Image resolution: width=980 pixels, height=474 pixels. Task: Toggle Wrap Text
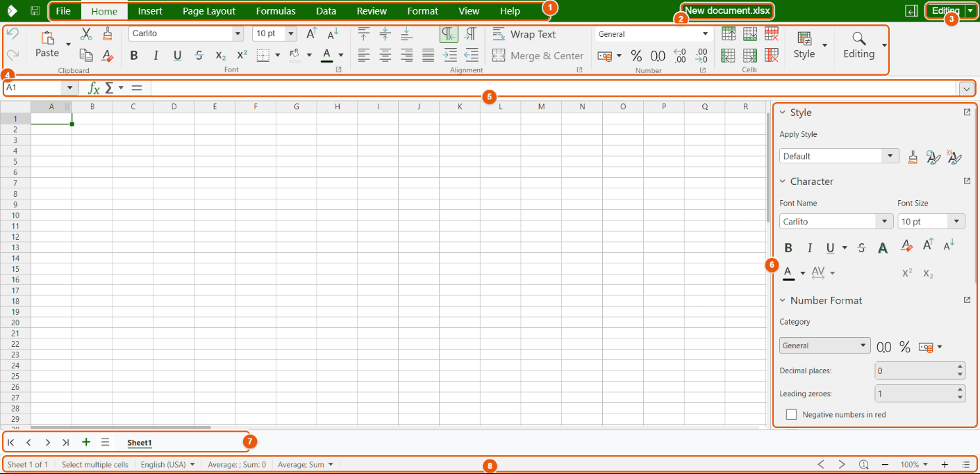(524, 34)
